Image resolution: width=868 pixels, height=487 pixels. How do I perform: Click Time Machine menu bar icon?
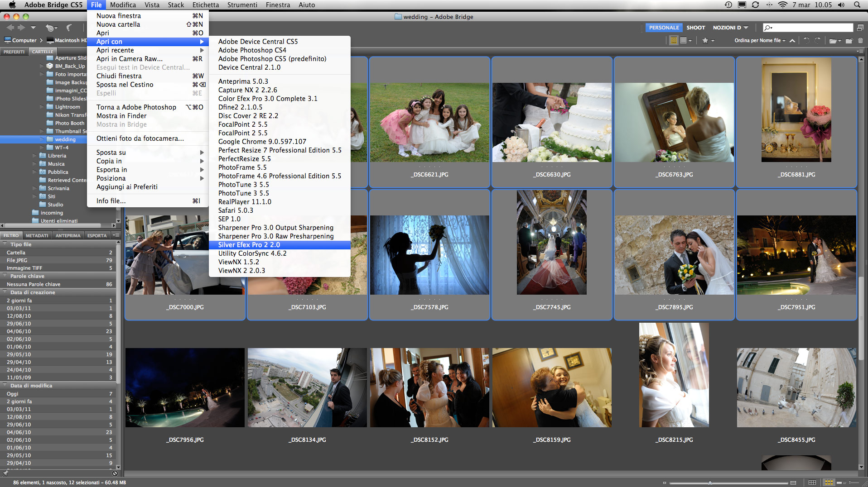pos(728,5)
